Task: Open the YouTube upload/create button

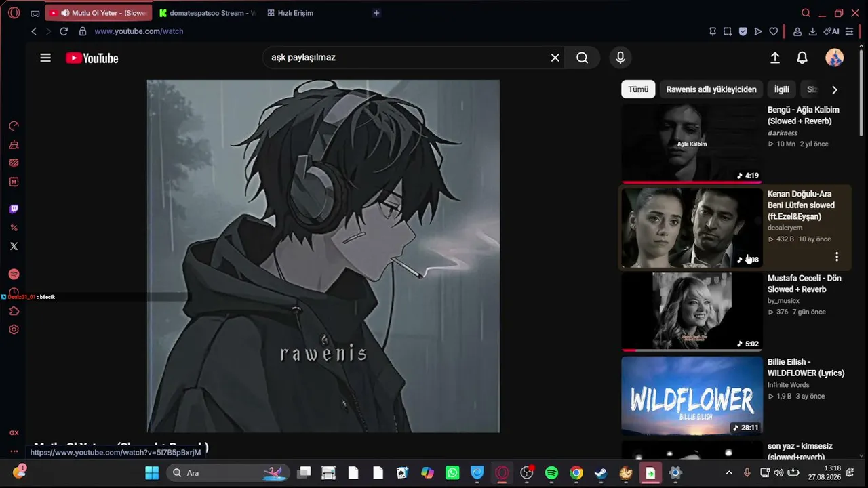Action: click(775, 58)
